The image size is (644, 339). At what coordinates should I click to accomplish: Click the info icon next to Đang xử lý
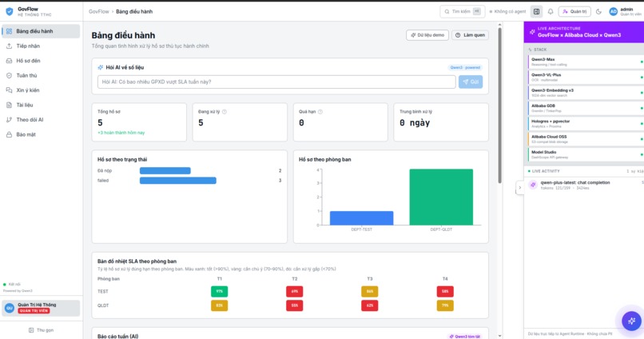tap(225, 112)
